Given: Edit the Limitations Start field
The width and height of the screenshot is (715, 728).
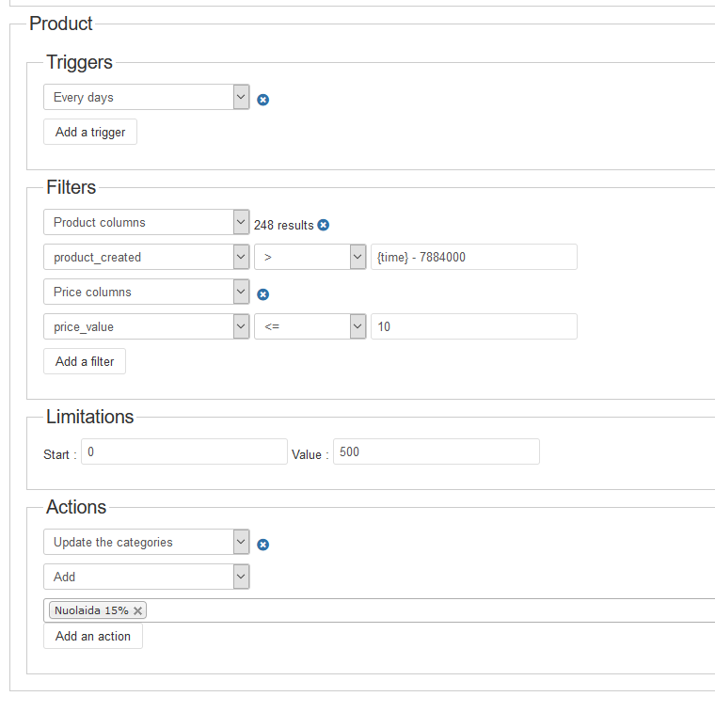Looking at the screenshot, I should pos(183,451).
